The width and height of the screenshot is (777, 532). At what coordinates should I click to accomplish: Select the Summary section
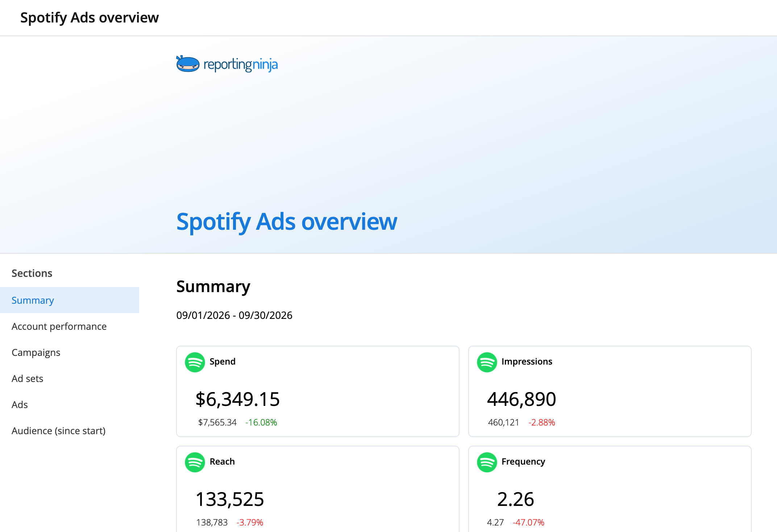coord(70,300)
